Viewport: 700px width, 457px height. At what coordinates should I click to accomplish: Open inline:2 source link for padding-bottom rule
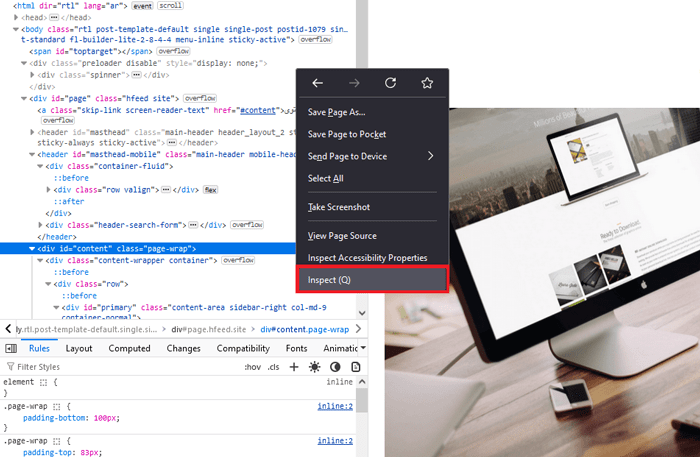click(x=335, y=406)
